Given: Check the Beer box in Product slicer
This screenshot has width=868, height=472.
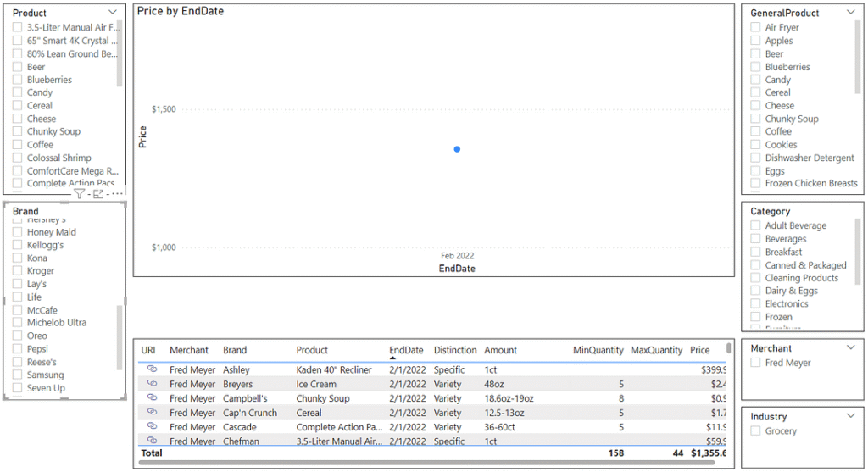Looking at the screenshot, I should pos(17,67).
